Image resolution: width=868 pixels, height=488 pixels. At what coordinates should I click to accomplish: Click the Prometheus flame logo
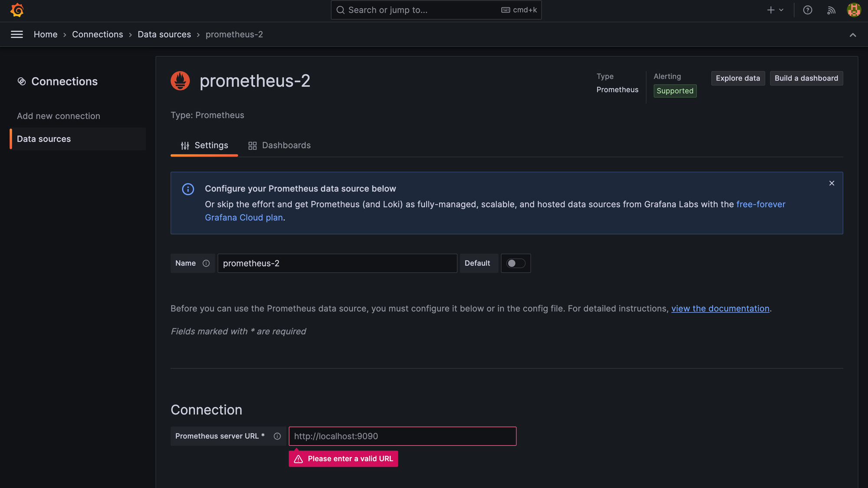pos(180,81)
